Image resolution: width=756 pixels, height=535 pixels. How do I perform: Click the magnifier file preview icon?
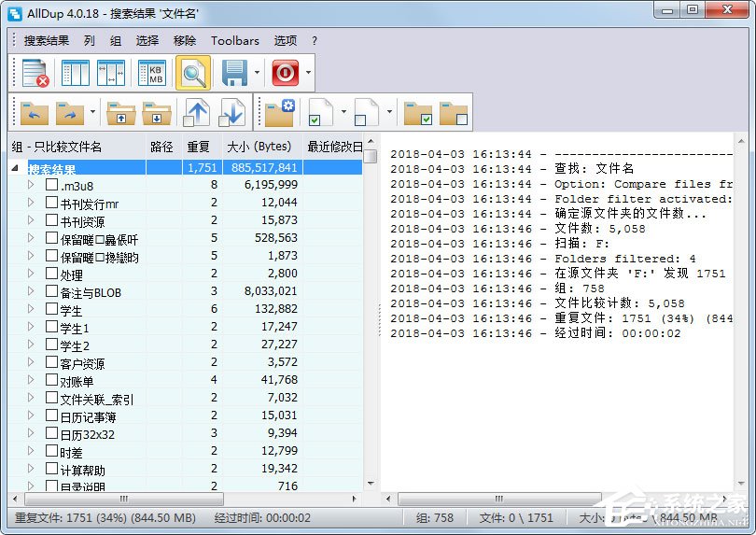pos(193,73)
